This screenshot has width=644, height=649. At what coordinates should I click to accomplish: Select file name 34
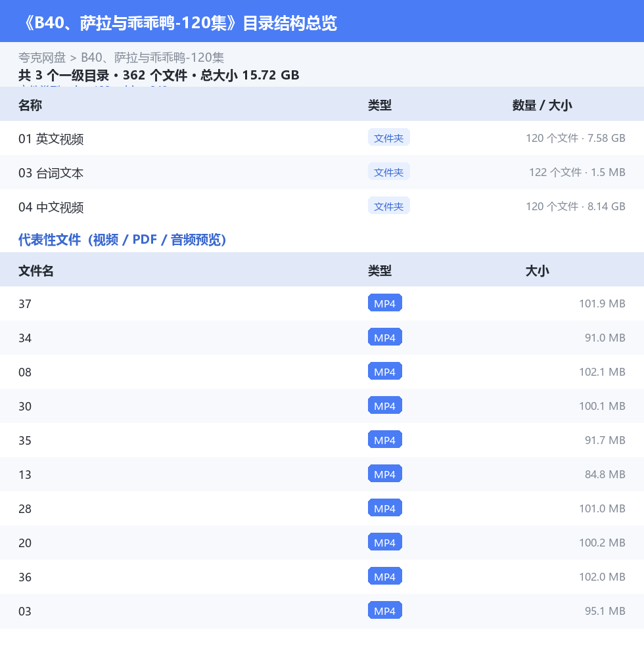point(25,338)
